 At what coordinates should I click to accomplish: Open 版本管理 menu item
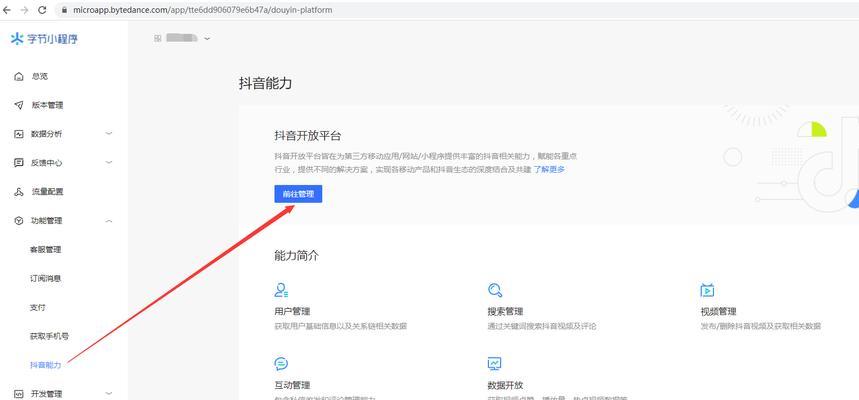[x=47, y=105]
